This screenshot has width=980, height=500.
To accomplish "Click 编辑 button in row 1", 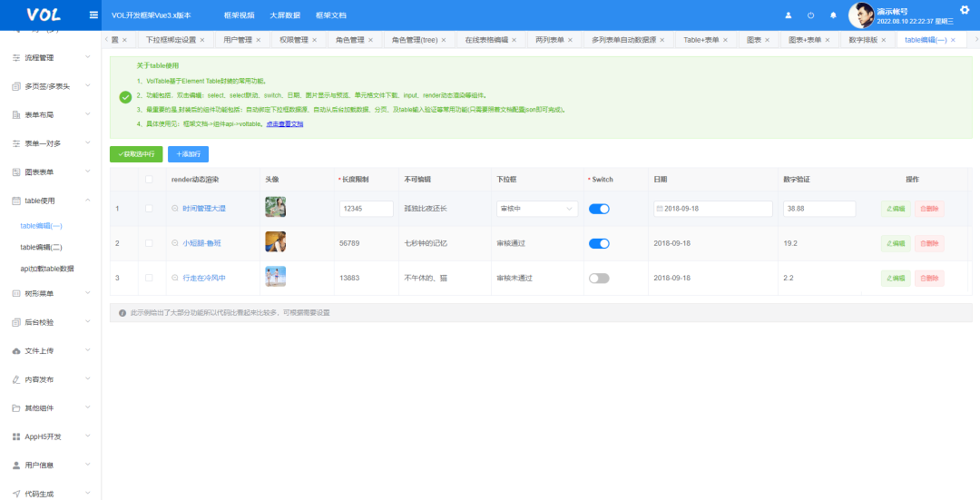I will tap(896, 209).
